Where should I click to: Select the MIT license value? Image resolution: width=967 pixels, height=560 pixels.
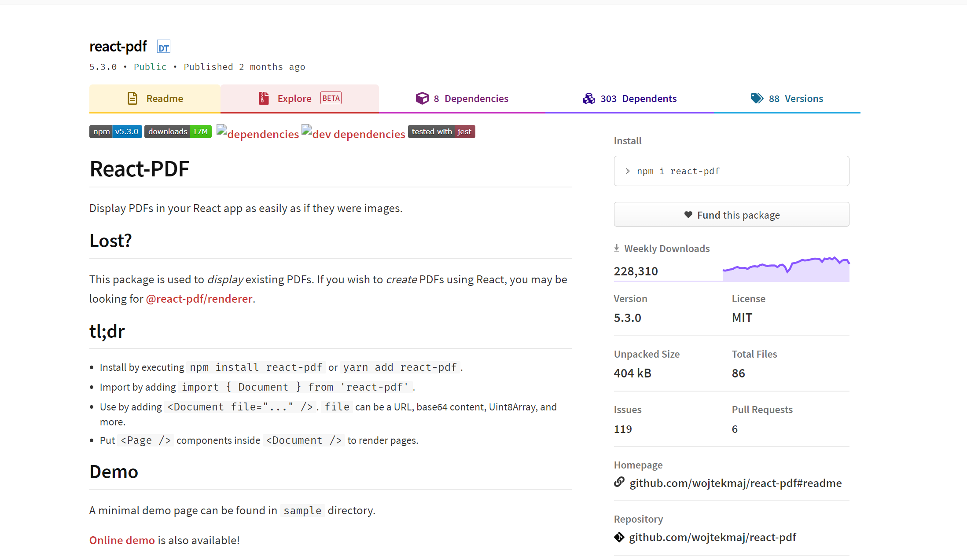[742, 318]
